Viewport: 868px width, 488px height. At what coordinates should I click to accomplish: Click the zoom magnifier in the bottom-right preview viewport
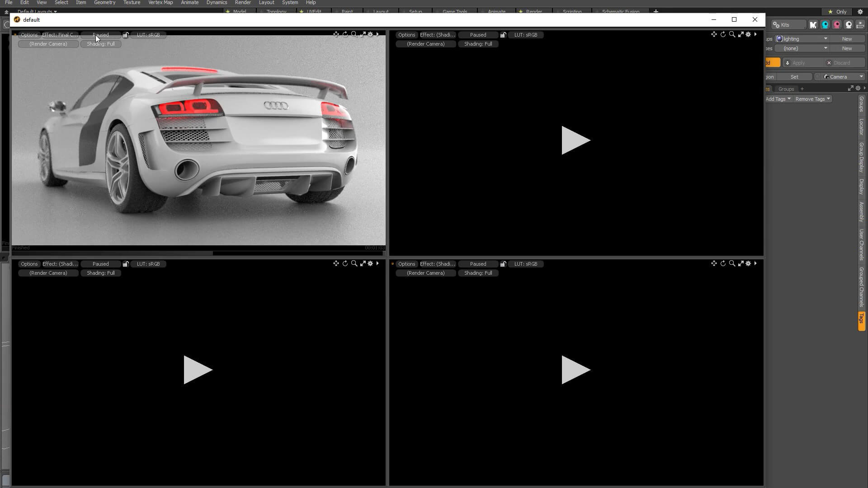click(x=732, y=263)
